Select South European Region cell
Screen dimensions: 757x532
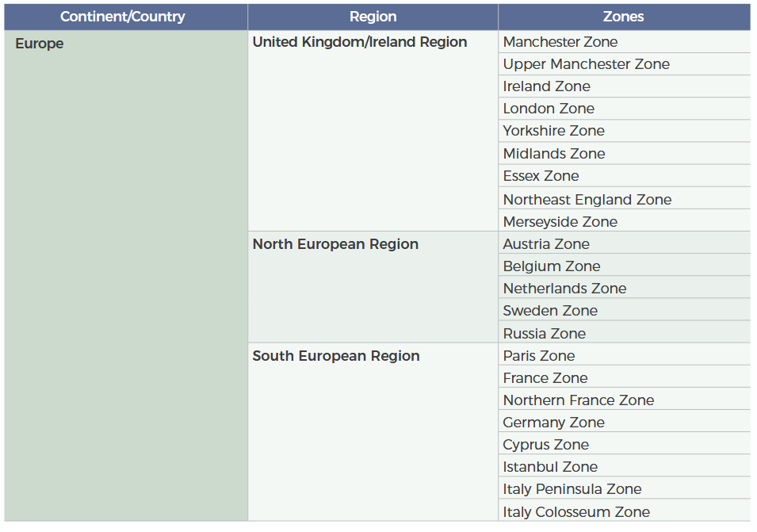click(x=336, y=356)
